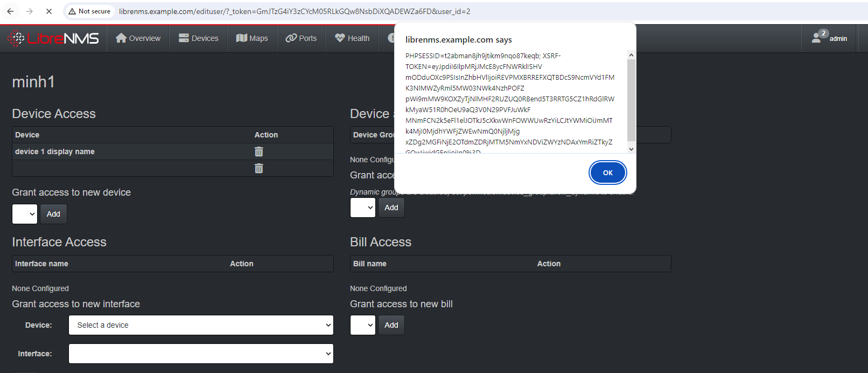Click the Bill Access heading
The height and width of the screenshot is (373, 868).
381,242
